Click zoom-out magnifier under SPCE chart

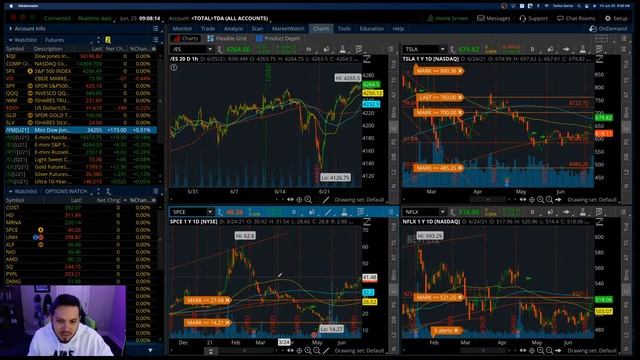tap(317, 351)
